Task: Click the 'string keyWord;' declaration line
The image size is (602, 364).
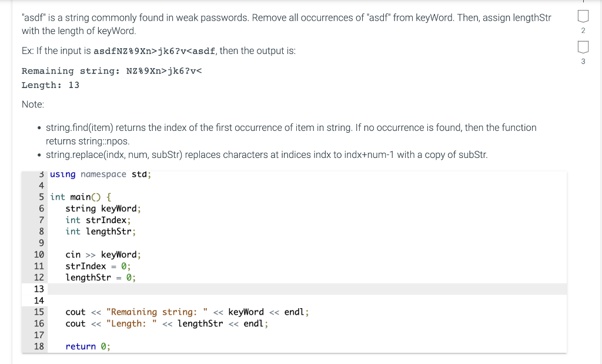Action: (x=103, y=208)
